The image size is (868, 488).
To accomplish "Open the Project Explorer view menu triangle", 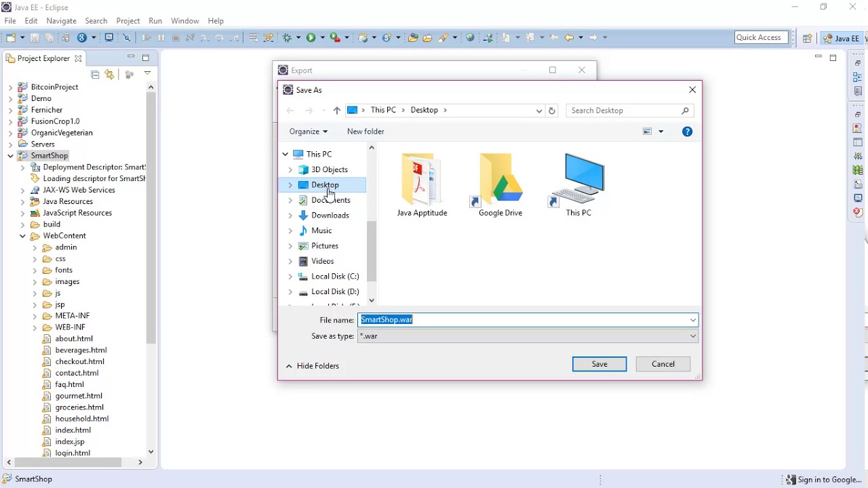I will click(x=147, y=73).
